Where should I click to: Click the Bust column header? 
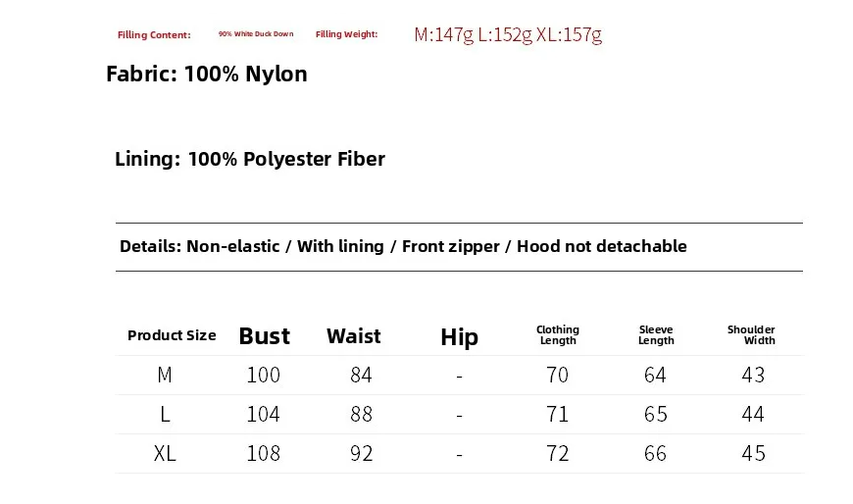point(264,336)
